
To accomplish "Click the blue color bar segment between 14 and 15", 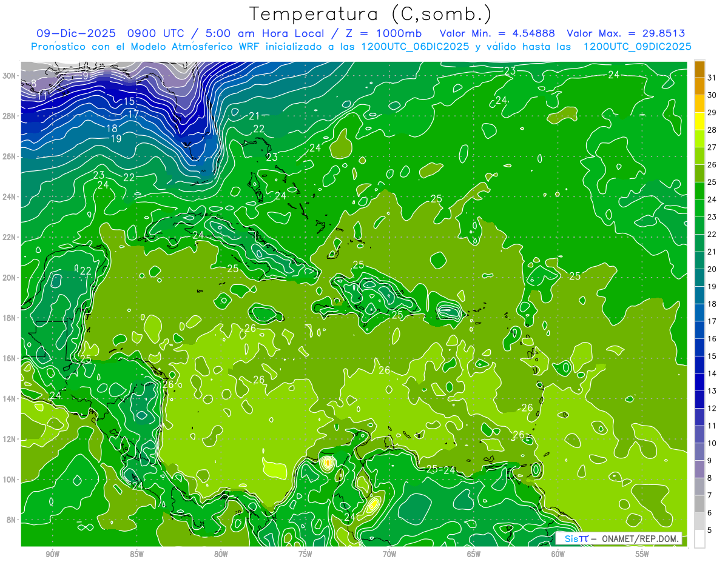I will (699, 365).
